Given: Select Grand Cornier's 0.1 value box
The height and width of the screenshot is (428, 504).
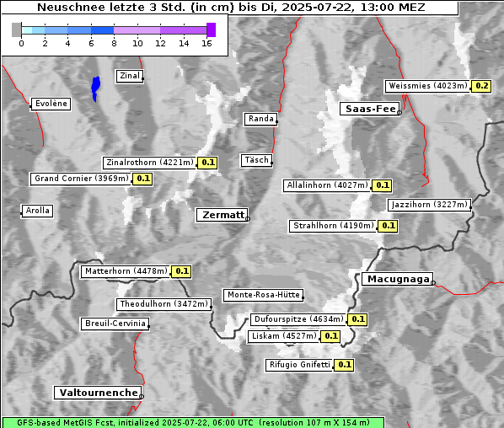Looking at the screenshot, I should pos(142,179).
